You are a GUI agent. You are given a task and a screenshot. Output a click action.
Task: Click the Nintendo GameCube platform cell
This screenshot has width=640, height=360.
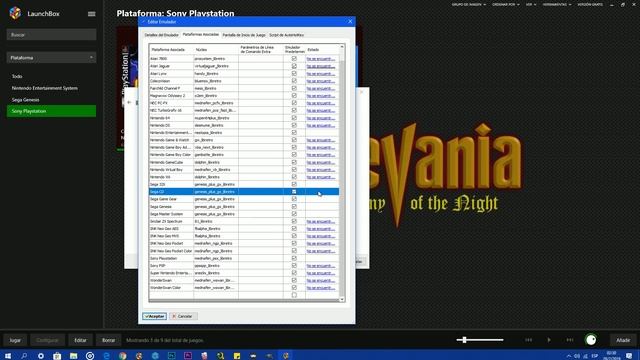pos(171,162)
